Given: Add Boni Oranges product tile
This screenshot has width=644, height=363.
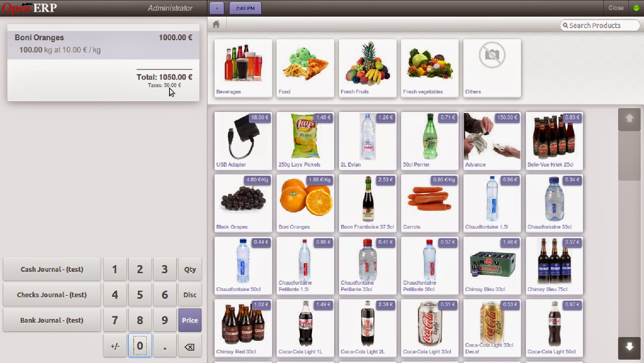Looking at the screenshot, I should tap(305, 203).
